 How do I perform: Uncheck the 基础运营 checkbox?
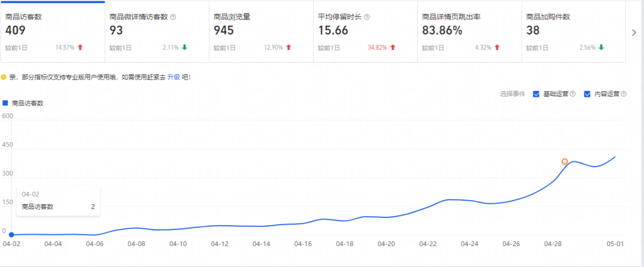[537, 94]
